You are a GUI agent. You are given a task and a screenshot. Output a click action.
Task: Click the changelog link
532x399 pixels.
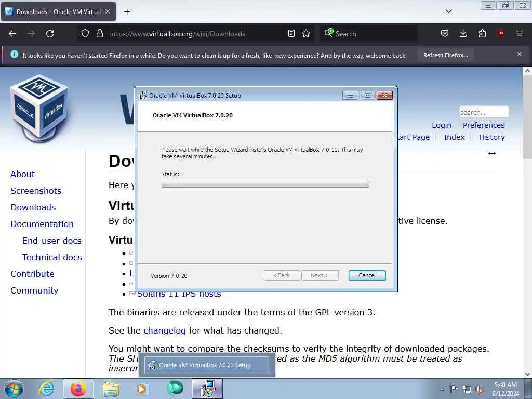164,330
